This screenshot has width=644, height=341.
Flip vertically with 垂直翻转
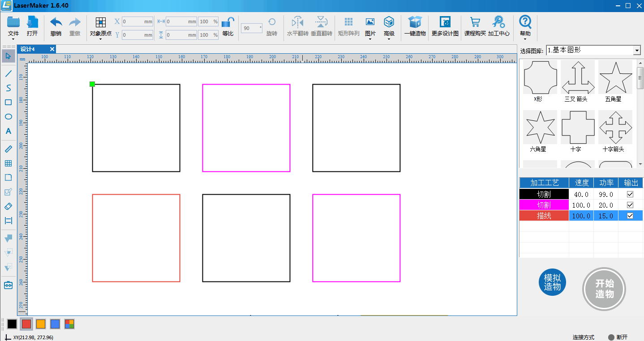321,22
